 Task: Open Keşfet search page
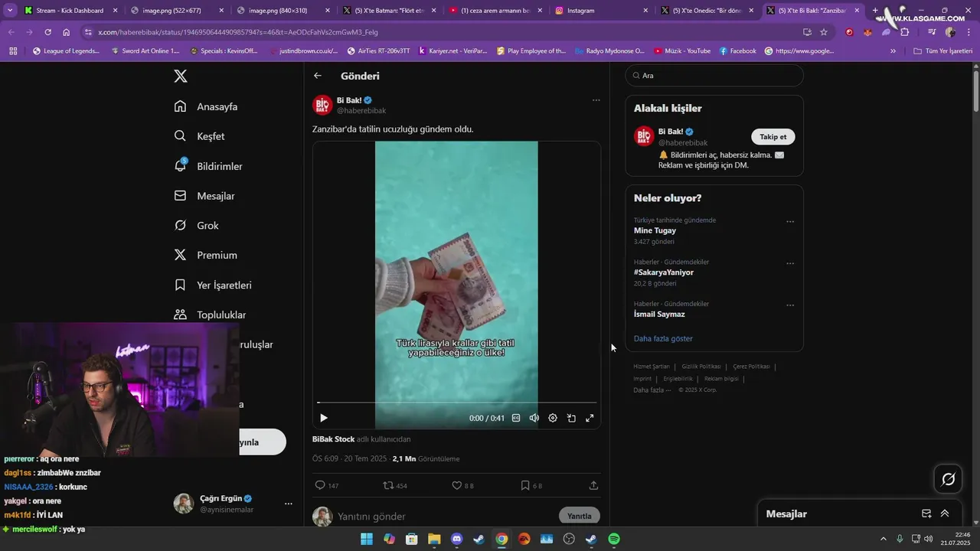[199, 136]
